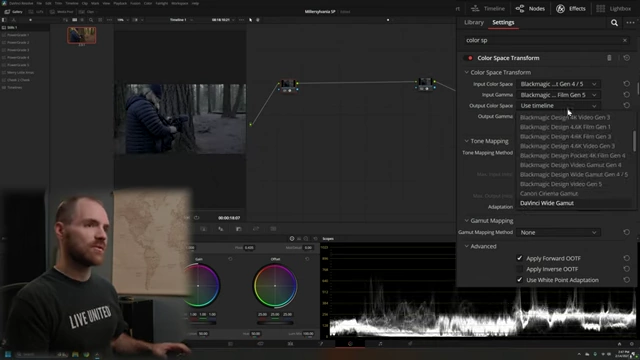Collapse the Color Space Transform section
640x360 pixels.
tap(466, 72)
